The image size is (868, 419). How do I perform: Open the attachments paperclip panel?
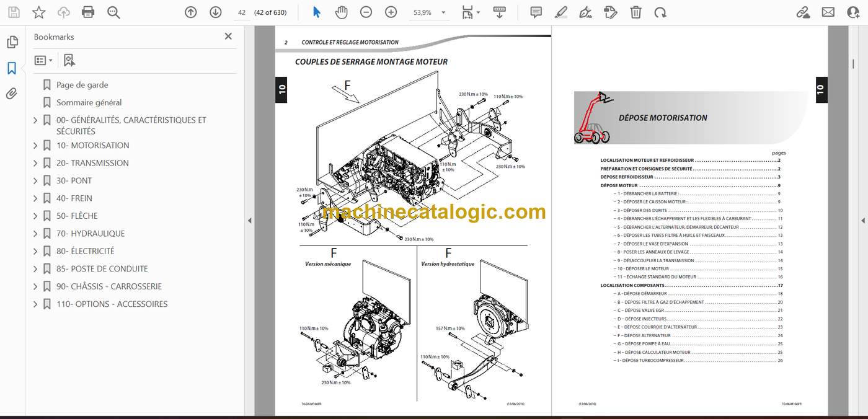pos(12,94)
